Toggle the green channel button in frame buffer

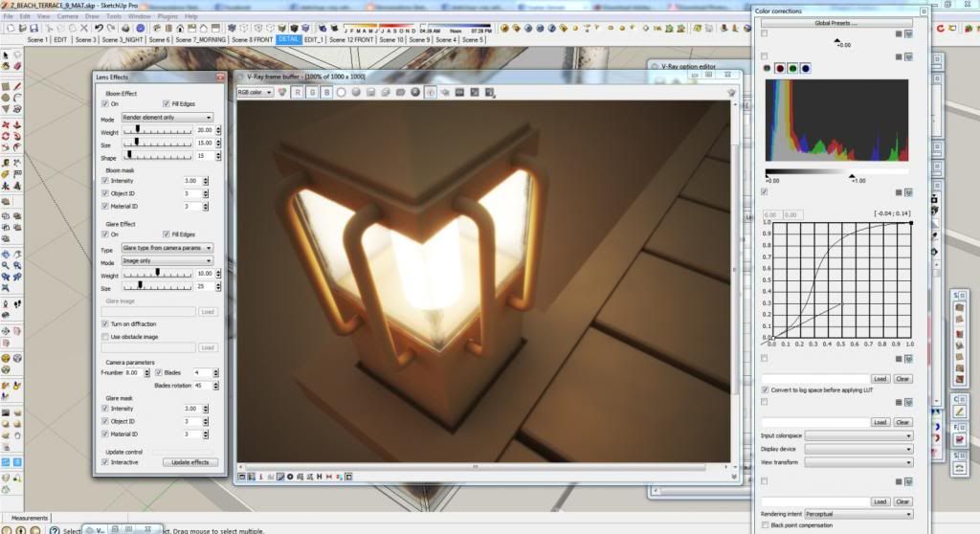tap(312, 92)
